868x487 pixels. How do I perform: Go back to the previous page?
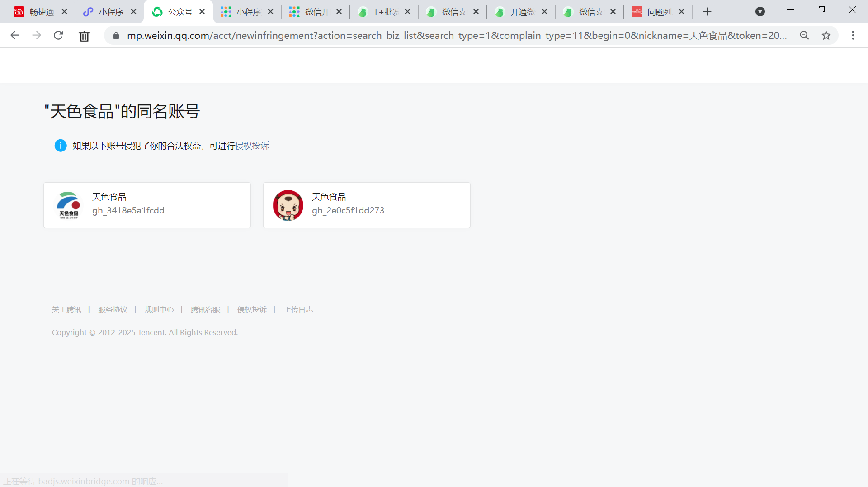click(15, 35)
